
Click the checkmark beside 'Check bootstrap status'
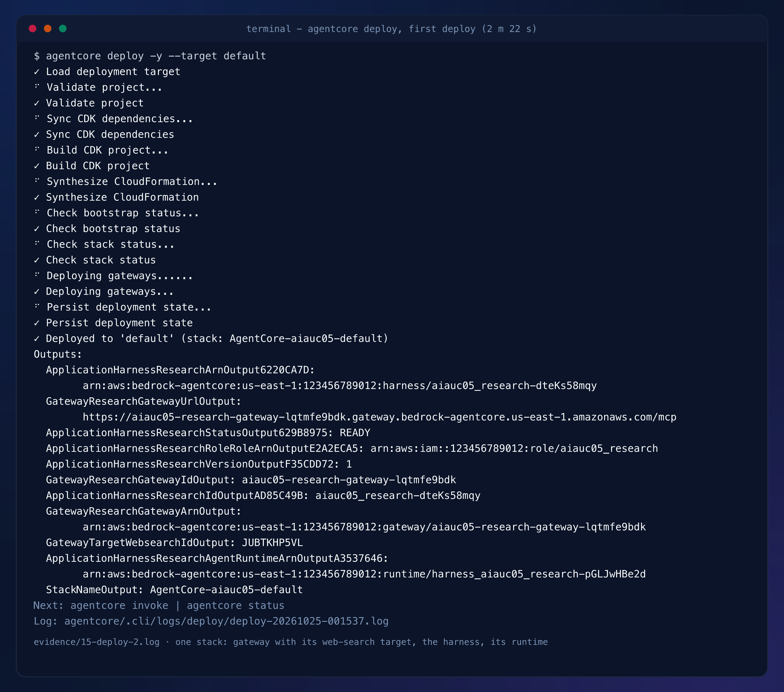(37, 229)
